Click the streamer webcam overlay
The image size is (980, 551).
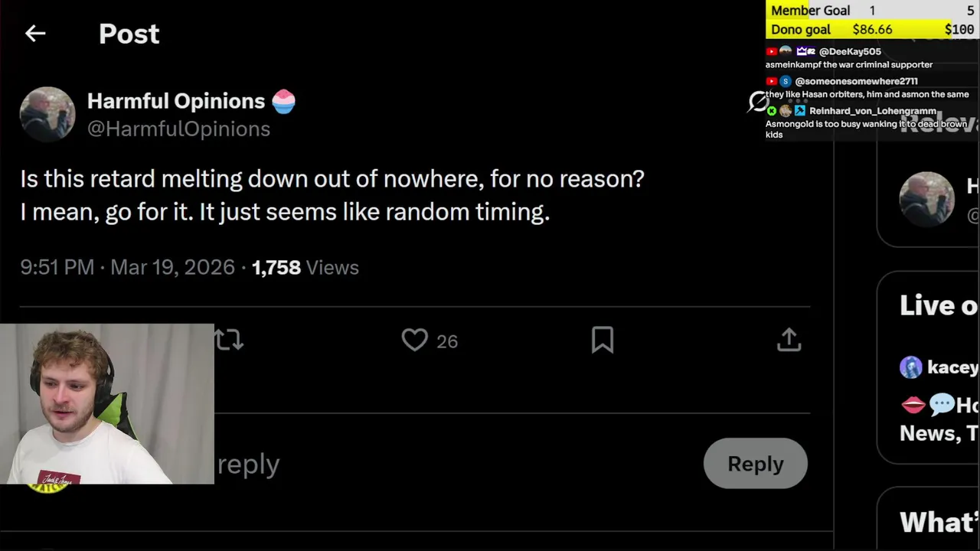[x=107, y=403]
